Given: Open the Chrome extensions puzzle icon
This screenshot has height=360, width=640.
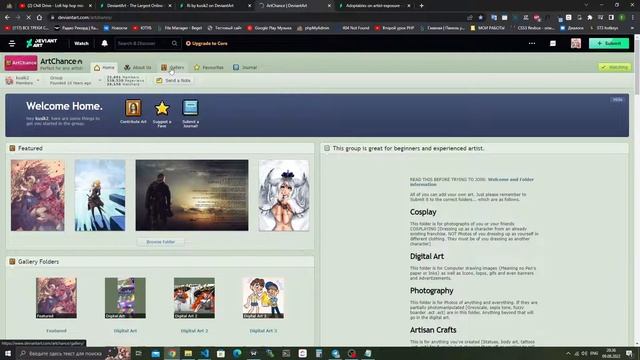Looking at the screenshot, I should (590, 18).
